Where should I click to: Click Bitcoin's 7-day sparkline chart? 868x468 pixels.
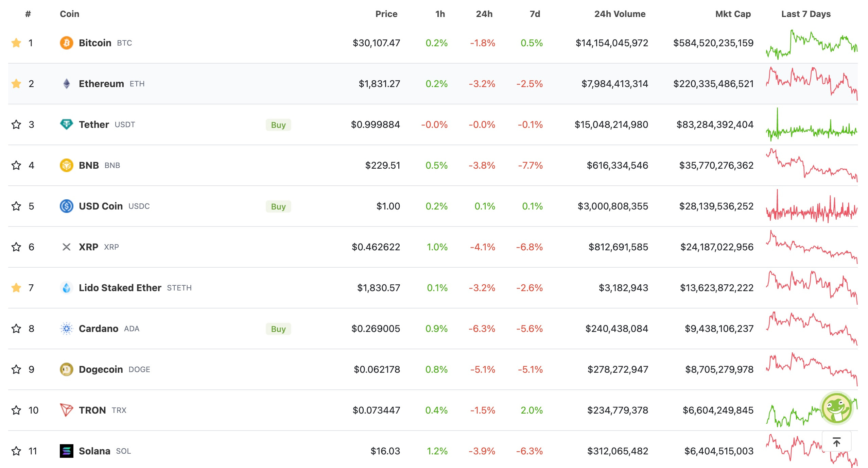pyautogui.click(x=812, y=44)
